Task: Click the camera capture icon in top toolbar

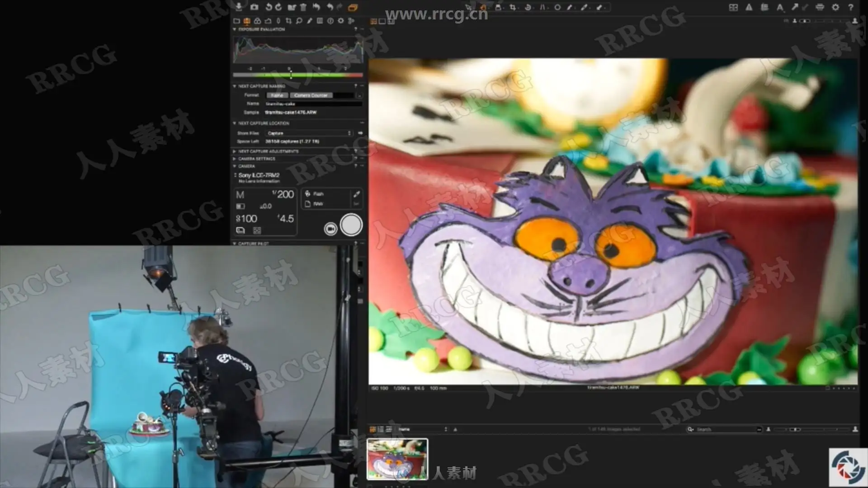Action: (254, 7)
